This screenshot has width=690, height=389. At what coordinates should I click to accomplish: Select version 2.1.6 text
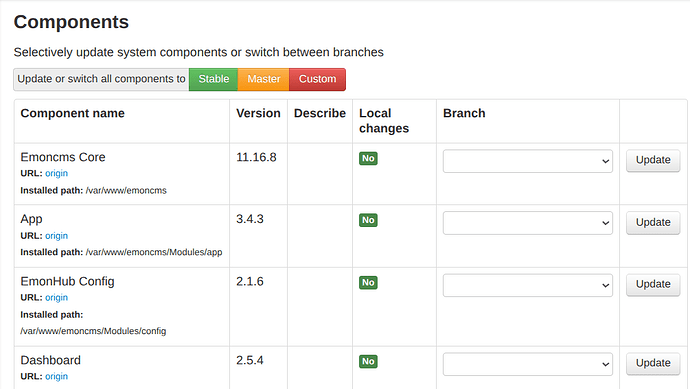250,281
